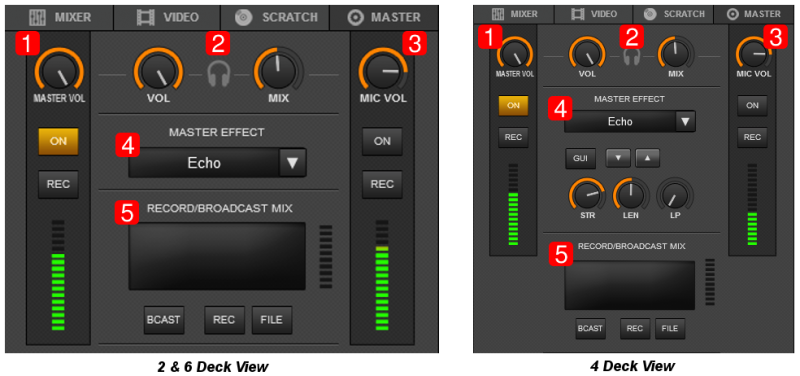This screenshot has width=800, height=376.
Task: Click the record/broadcast display in the 2 & 6 Deck View
Action: 217,256
